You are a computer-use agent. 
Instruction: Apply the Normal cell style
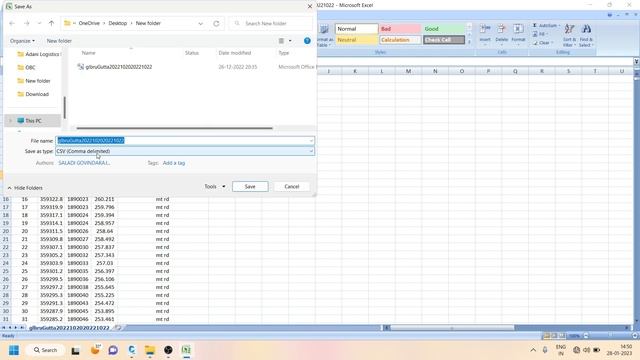pyautogui.click(x=356, y=29)
